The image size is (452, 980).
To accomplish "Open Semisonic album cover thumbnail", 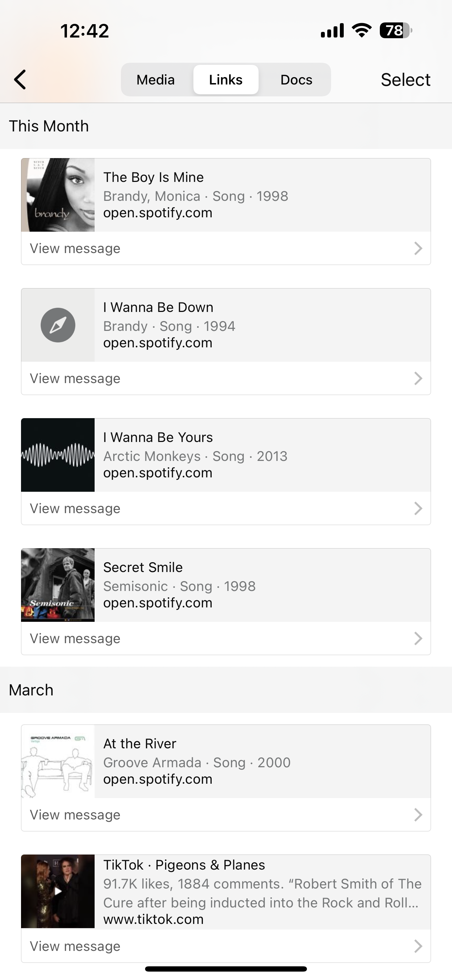I will click(58, 585).
